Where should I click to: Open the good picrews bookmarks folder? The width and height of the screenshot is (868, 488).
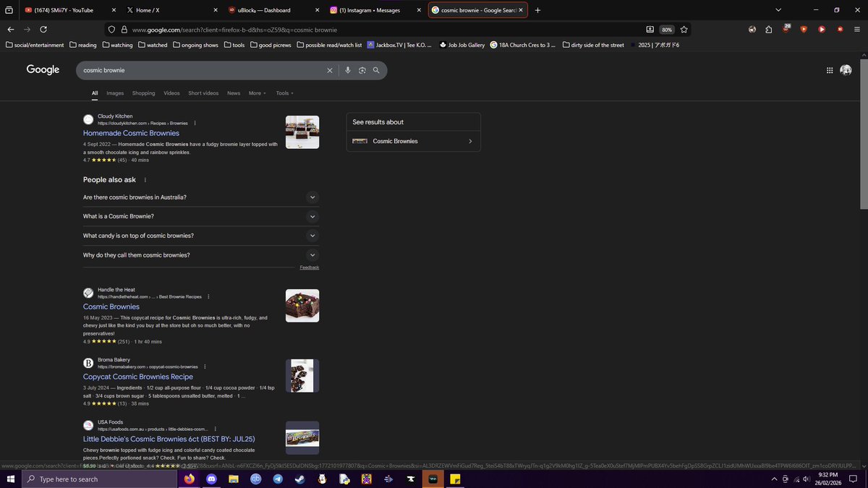pos(271,45)
